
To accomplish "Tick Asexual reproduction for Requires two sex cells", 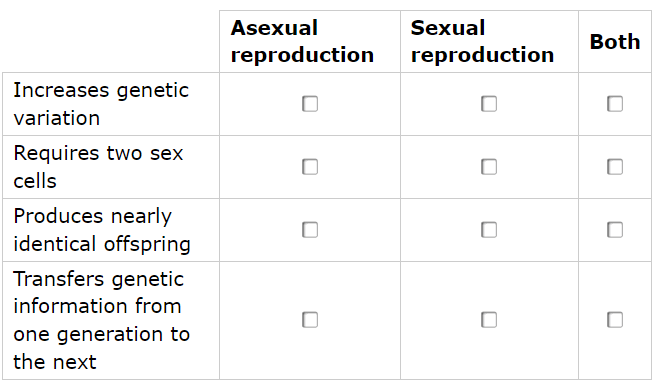I will [310, 167].
